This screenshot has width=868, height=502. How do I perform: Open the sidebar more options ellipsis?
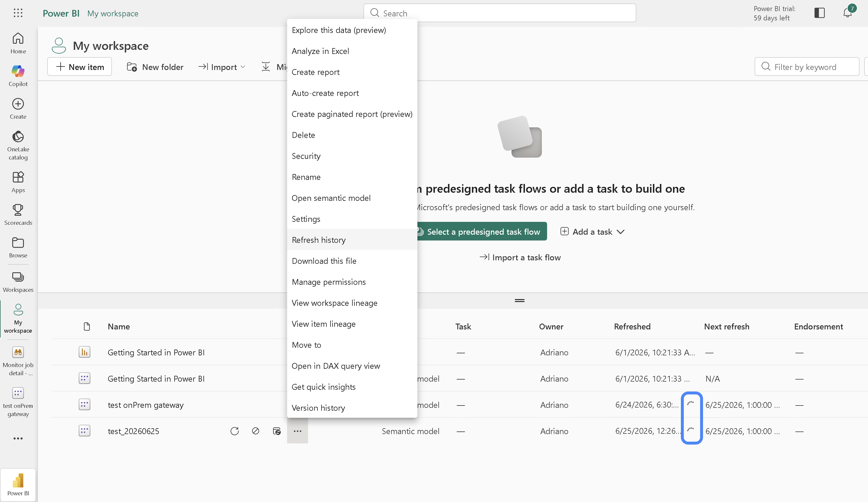18,438
